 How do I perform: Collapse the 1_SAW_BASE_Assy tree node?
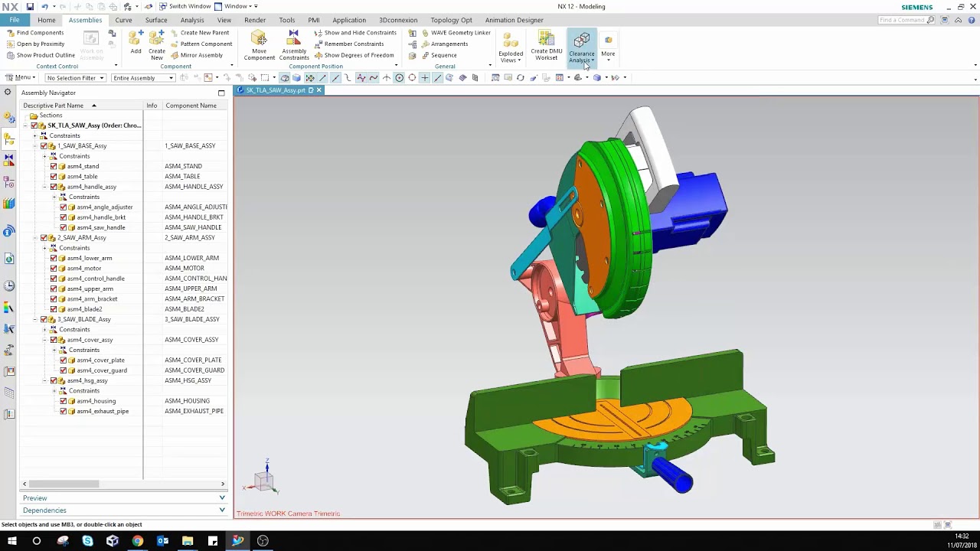pyautogui.click(x=34, y=145)
